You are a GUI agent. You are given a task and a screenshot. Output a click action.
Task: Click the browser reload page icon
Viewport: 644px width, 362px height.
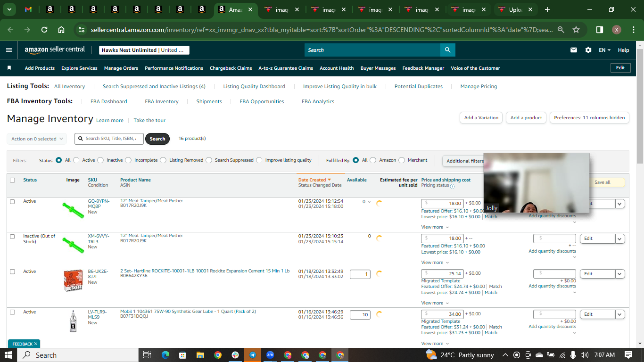(x=44, y=30)
